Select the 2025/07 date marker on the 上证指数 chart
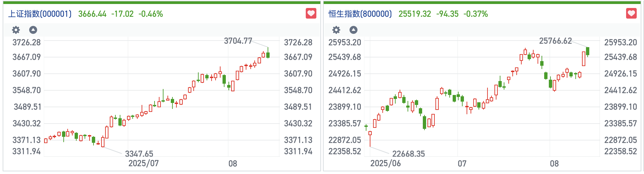 (x=144, y=163)
